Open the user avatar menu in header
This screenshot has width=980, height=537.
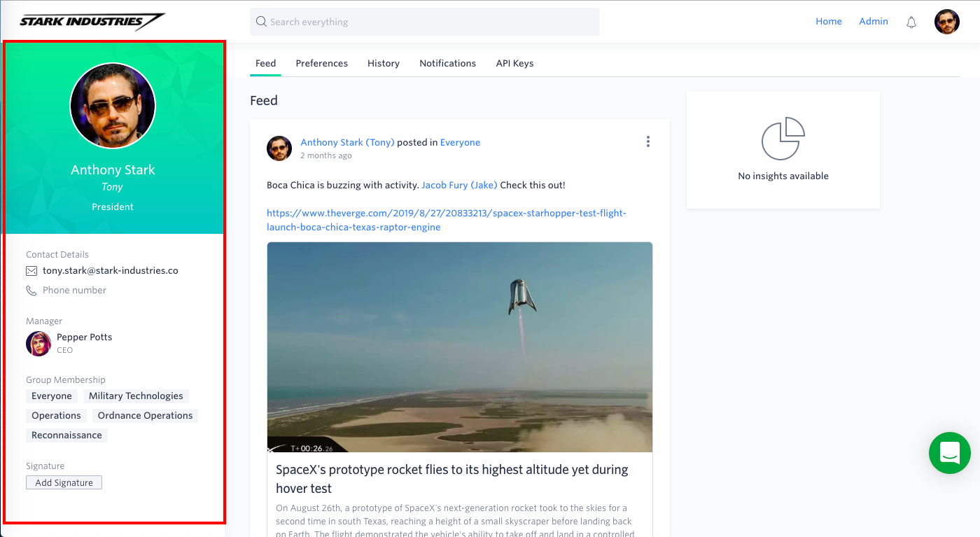click(x=947, y=22)
